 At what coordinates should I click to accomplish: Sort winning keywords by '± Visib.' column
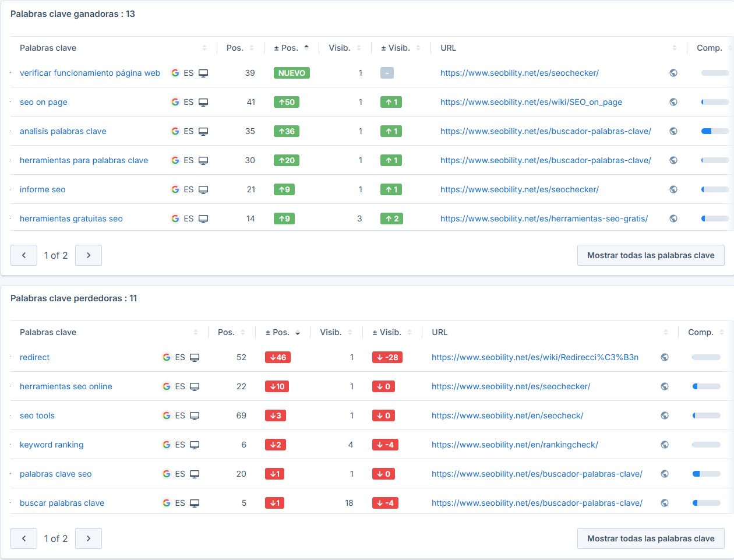point(418,48)
